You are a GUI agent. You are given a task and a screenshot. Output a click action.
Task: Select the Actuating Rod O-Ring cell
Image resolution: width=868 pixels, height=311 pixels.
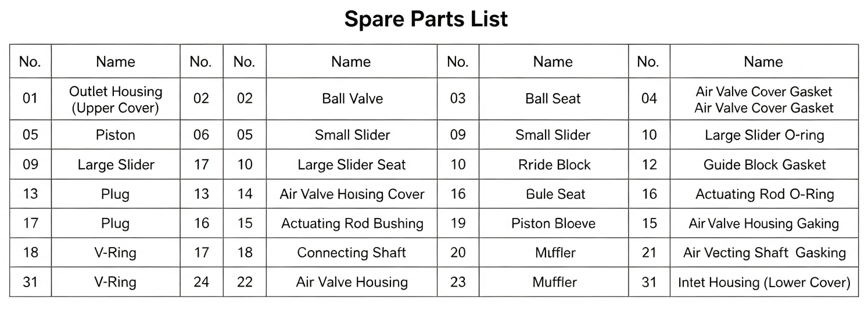763,194
